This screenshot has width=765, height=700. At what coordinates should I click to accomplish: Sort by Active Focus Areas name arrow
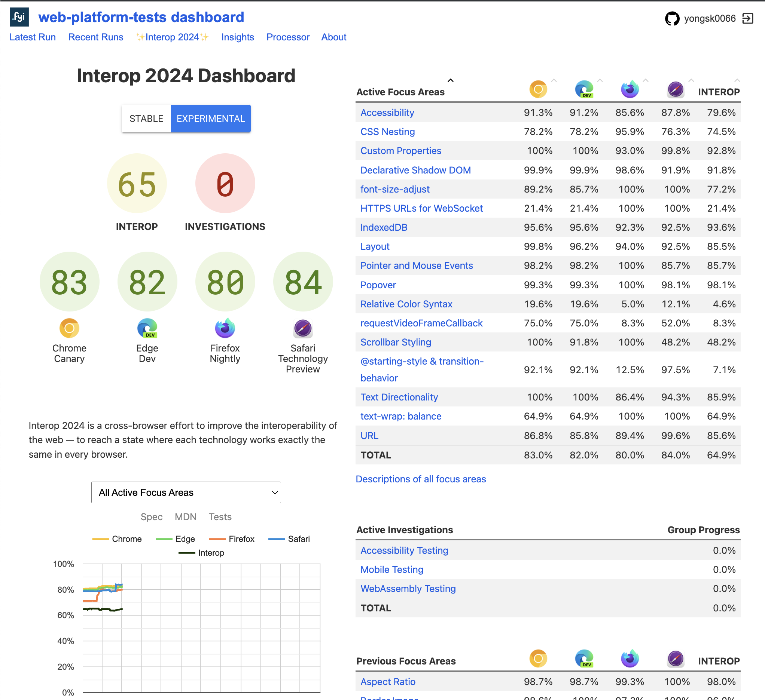point(450,80)
